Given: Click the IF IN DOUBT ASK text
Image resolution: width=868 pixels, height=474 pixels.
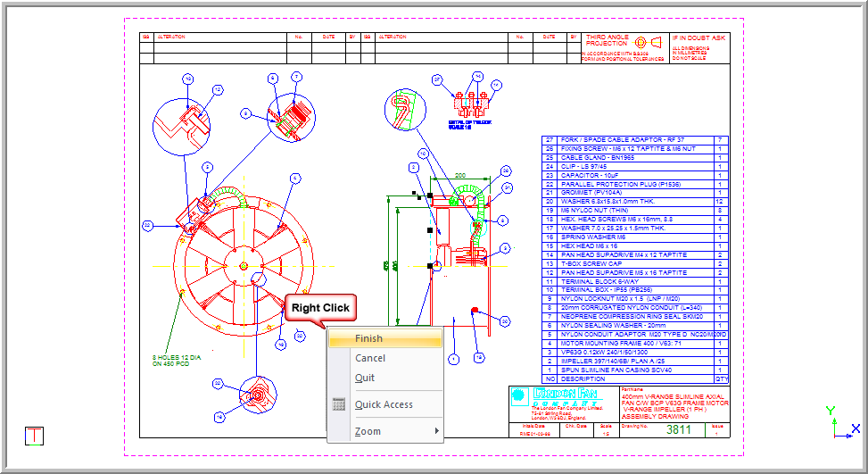Looking at the screenshot, I should pos(699,38).
